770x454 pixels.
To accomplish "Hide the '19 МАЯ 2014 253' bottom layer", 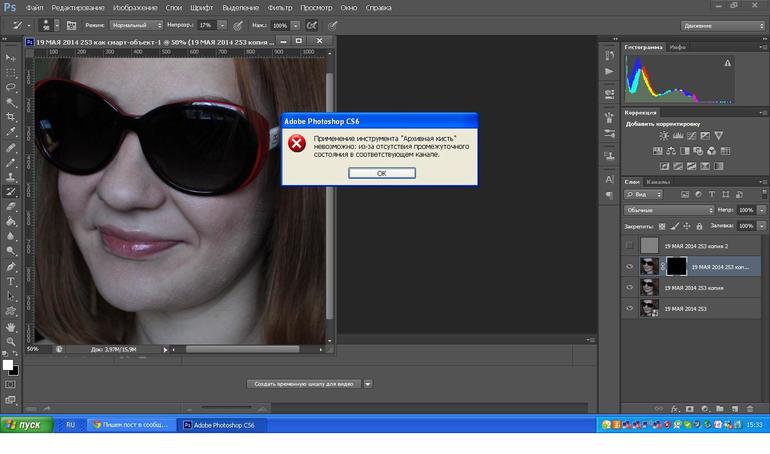I will [629, 308].
